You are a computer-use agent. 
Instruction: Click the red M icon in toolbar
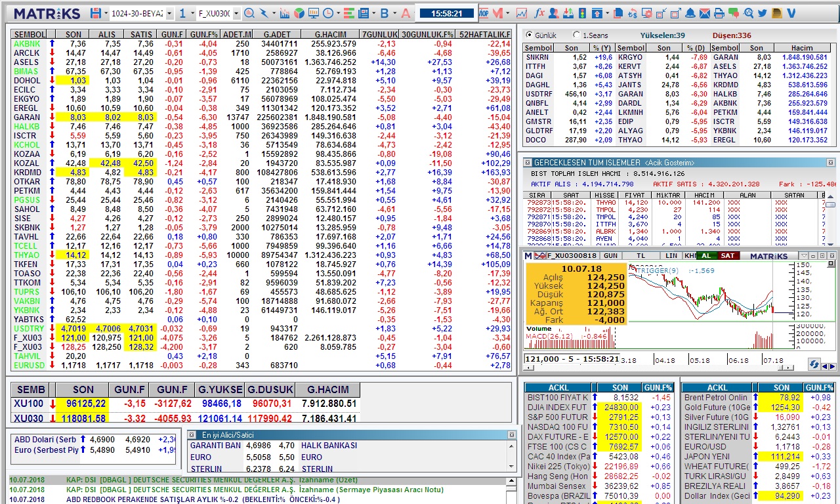(497, 13)
